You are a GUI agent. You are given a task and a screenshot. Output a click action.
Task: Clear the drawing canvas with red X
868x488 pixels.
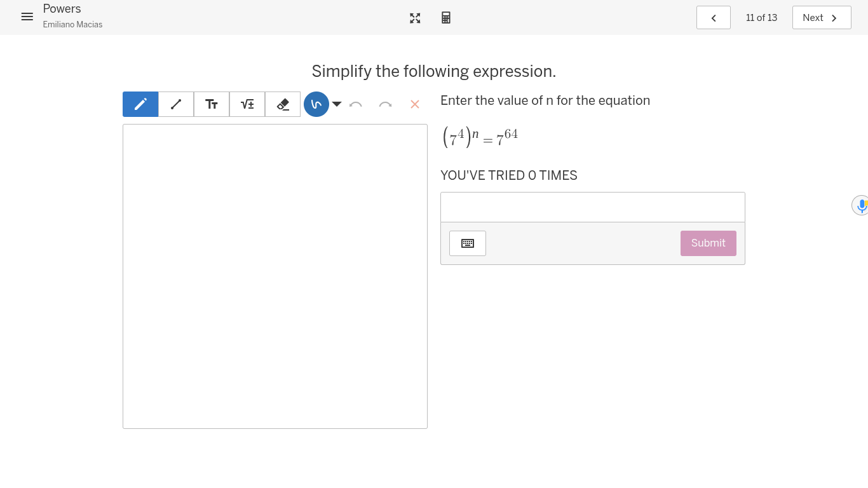415,104
